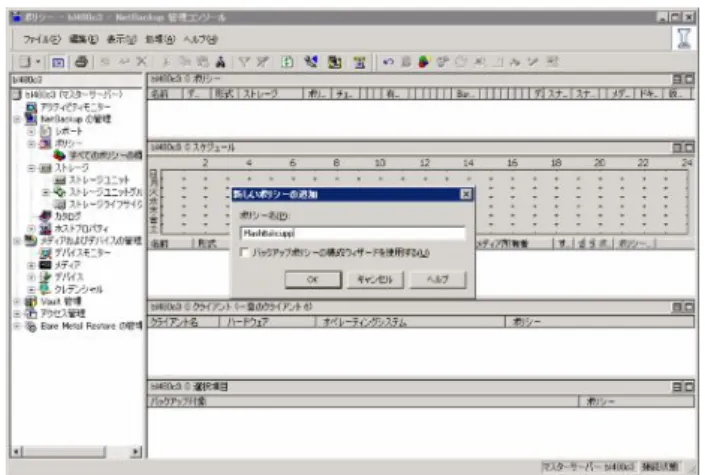
Task: Click the tree horizontal scrollbar thumb
Action: (x=64, y=451)
